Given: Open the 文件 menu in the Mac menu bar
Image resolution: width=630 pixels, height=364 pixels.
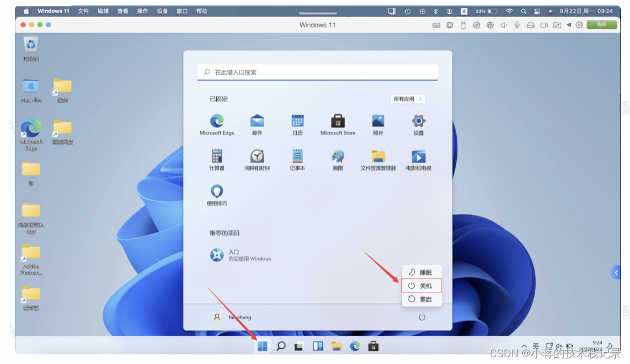Looking at the screenshot, I should (x=83, y=11).
